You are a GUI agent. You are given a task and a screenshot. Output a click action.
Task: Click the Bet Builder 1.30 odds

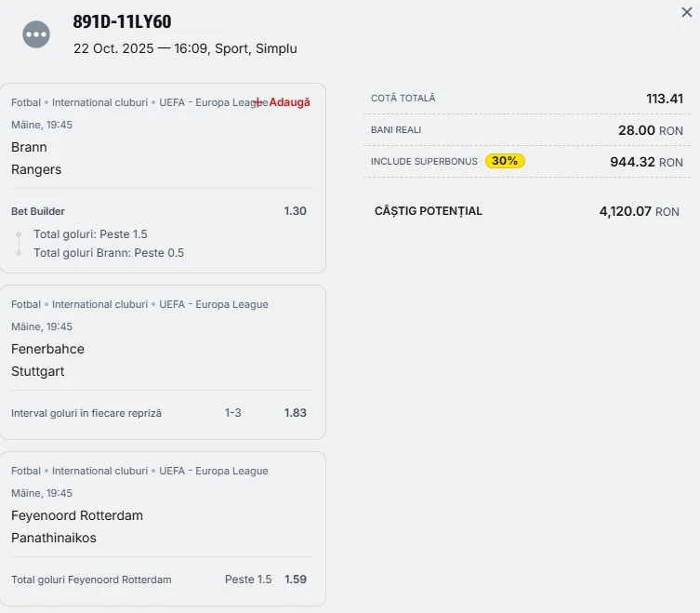pos(295,211)
